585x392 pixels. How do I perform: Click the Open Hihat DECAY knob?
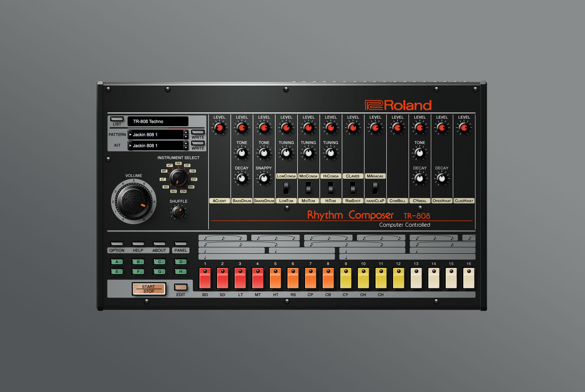(x=442, y=178)
